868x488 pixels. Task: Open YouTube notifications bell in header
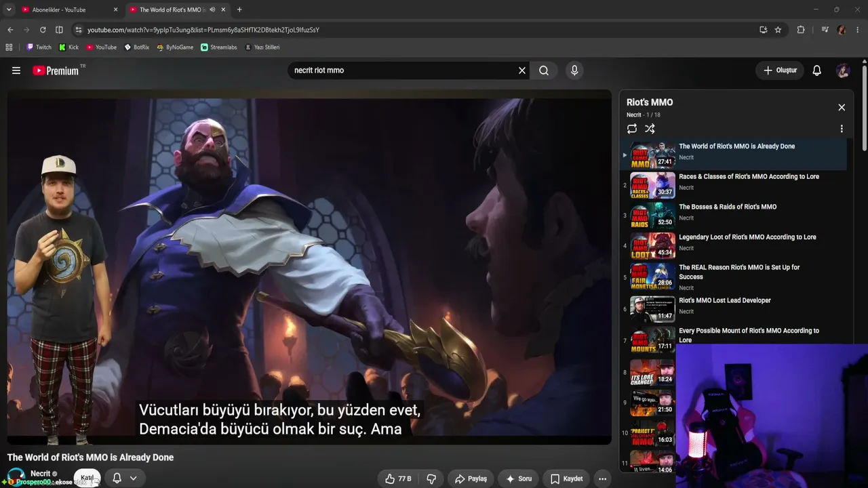pos(817,70)
